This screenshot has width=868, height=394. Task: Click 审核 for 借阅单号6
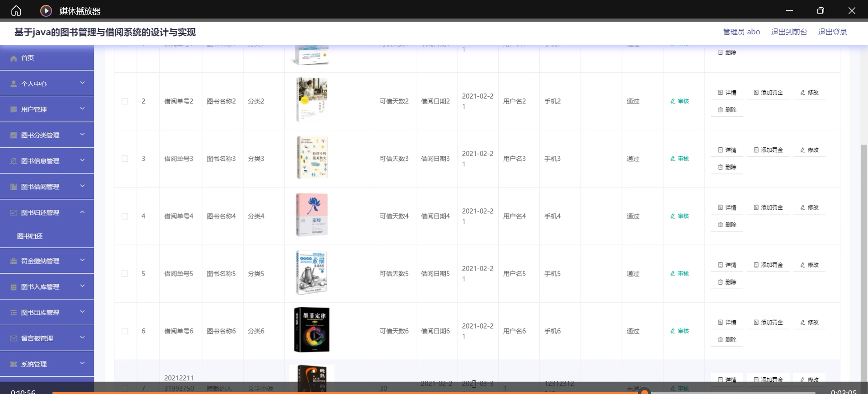679,331
